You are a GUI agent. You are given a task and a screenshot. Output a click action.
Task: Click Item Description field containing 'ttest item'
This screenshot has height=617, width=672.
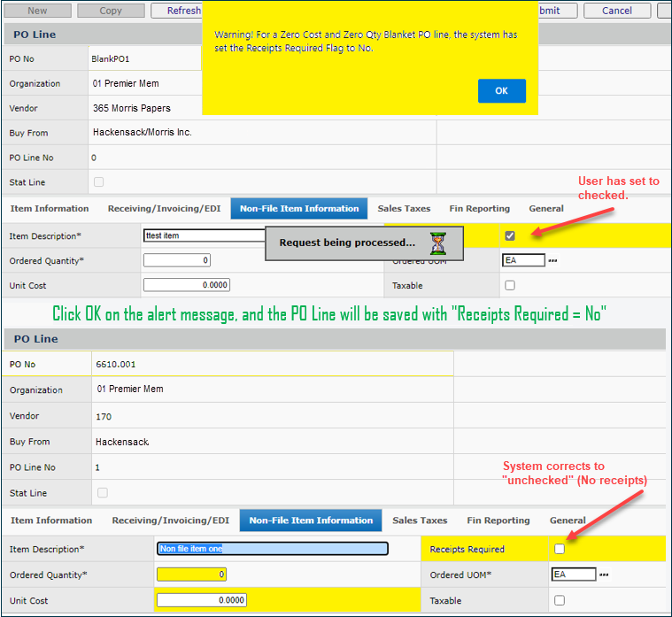(204, 235)
